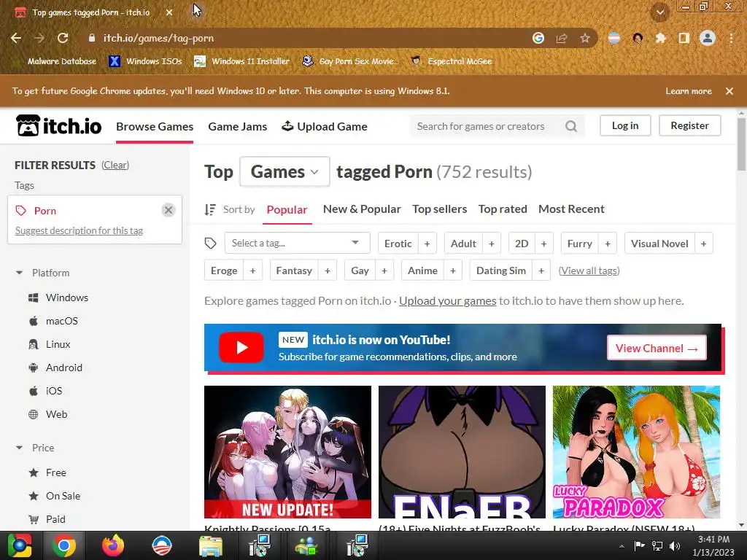
Task: Open Chrome three-dot menu
Action: (x=731, y=38)
